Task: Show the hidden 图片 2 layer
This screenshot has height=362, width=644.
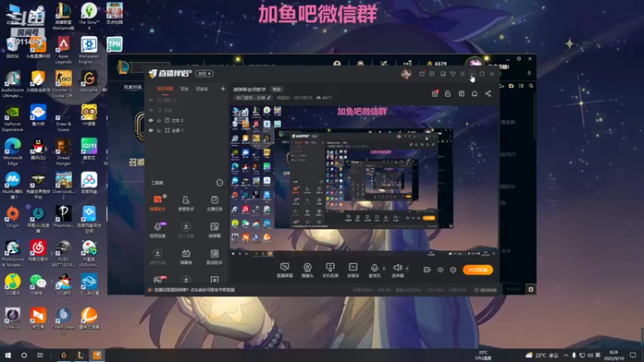Action: pos(151,100)
